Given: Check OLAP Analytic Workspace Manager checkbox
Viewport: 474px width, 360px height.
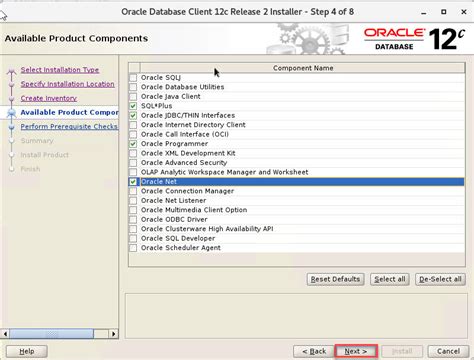Looking at the screenshot, I should (x=133, y=172).
